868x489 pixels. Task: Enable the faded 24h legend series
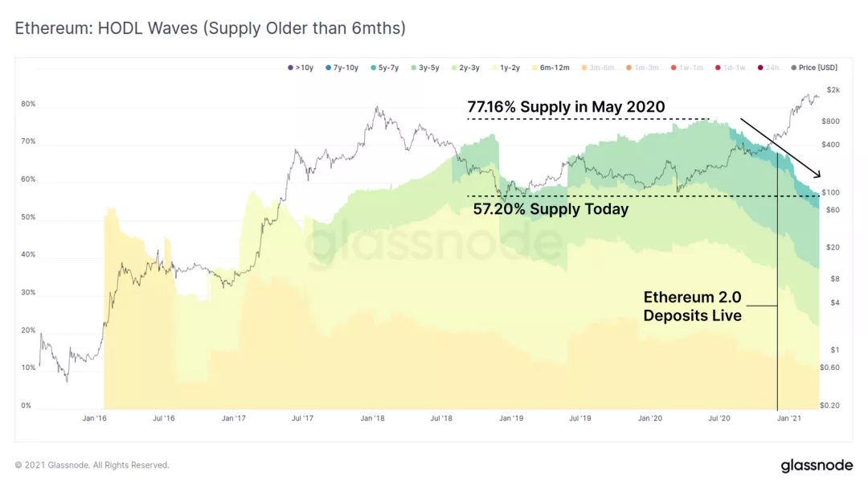(768, 68)
